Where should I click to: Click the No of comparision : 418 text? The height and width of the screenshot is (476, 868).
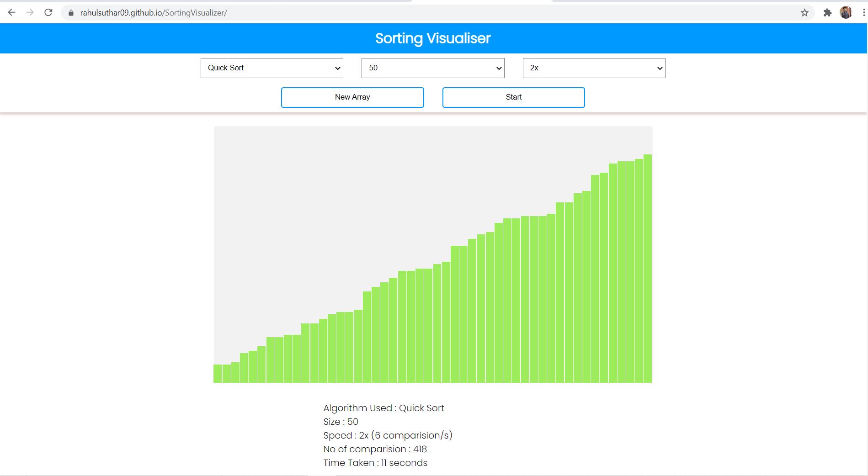[375, 449]
